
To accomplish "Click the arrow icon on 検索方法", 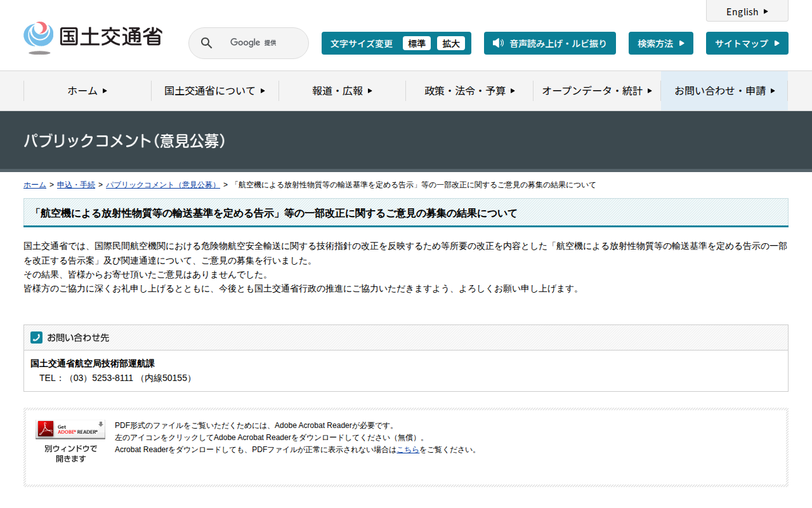I will click(x=682, y=43).
